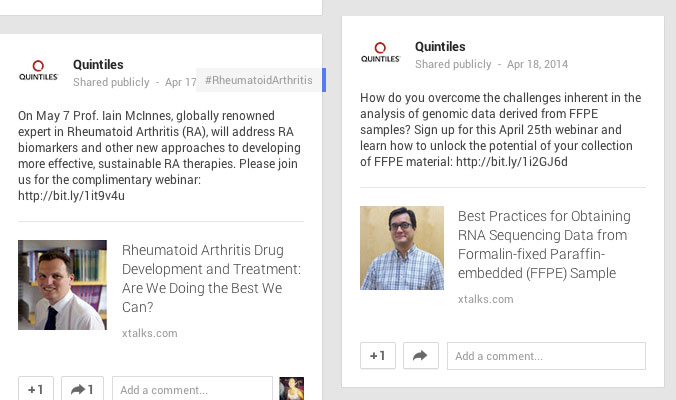Share the FFPE webinar post via arrow icon
676x400 pixels.
pyautogui.click(x=420, y=356)
